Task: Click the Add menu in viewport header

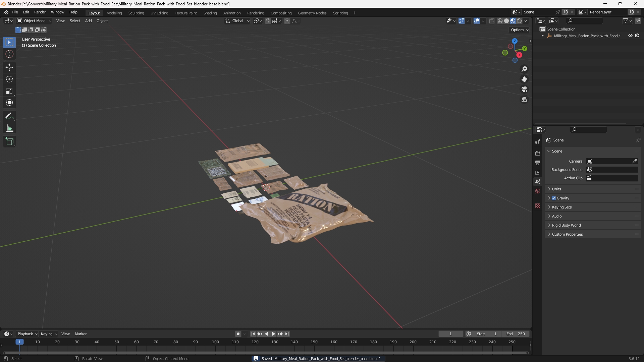Action: tap(88, 21)
